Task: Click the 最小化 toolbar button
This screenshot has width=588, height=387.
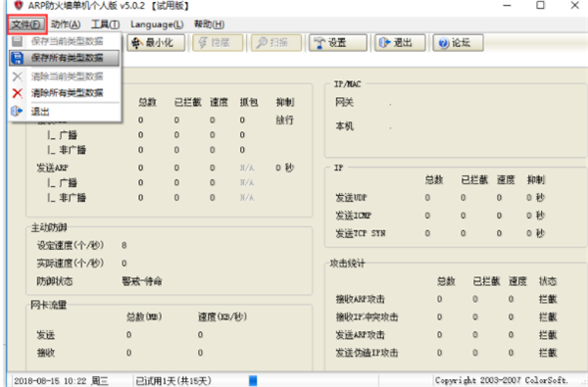Action: 156,43
